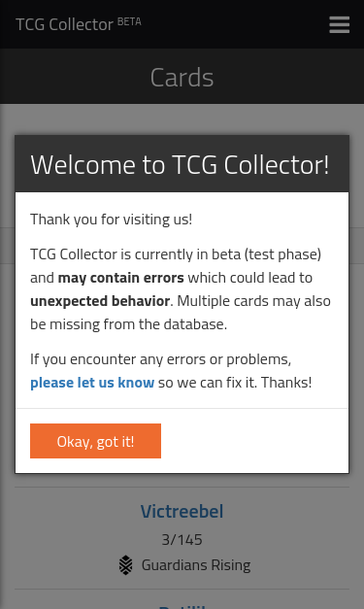
Task: Open the Victreebel card page
Action: (x=182, y=511)
